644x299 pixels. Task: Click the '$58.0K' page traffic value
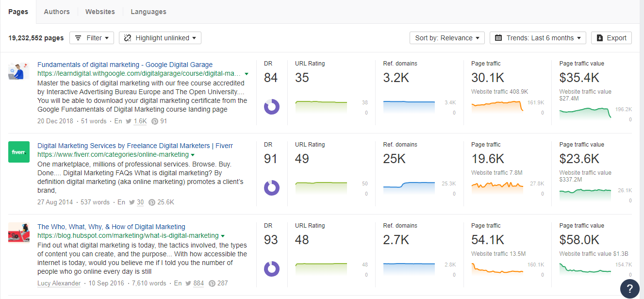[x=579, y=240]
